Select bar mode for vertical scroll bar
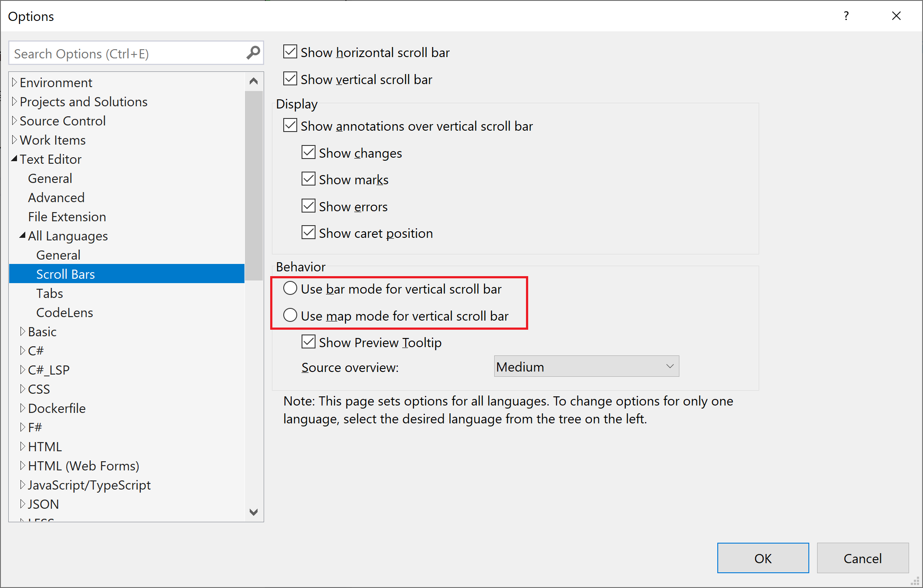The image size is (923, 588). pos(290,288)
